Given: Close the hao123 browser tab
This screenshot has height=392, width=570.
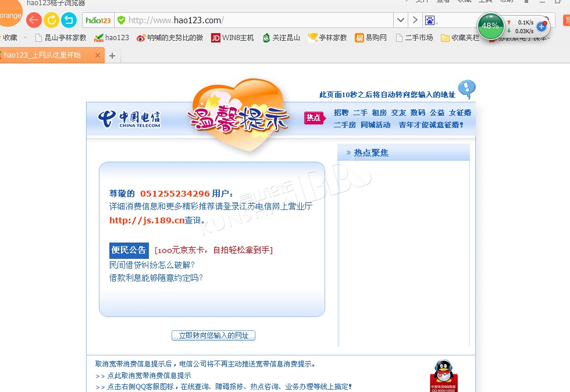Looking at the screenshot, I should pos(98,56).
